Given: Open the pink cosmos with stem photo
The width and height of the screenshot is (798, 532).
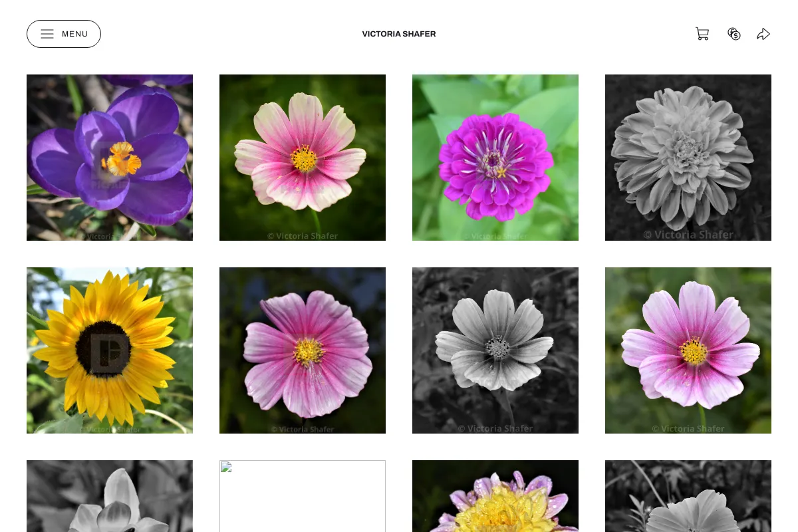Looking at the screenshot, I should tap(688, 350).
